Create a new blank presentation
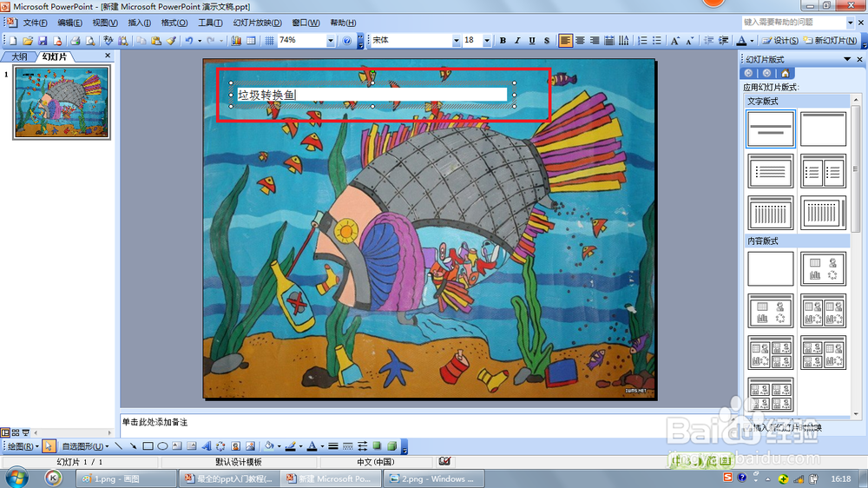The height and width of the screenshot is (488, 868). coord(13,41)
